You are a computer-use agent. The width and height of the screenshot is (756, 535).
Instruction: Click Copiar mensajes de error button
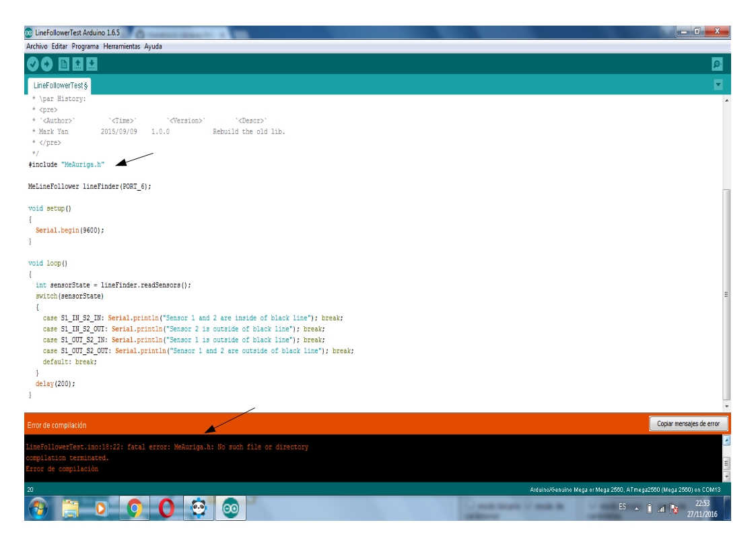point(688,424)
